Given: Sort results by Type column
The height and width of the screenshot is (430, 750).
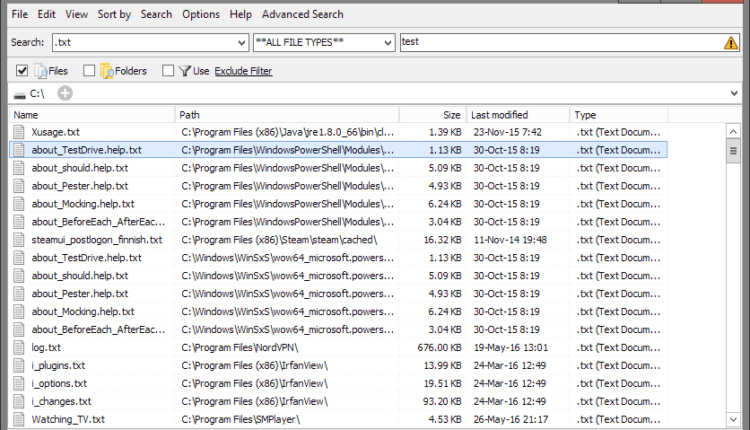Looking at the screenshot, I should pyautogui.click(x=619, y=115).
